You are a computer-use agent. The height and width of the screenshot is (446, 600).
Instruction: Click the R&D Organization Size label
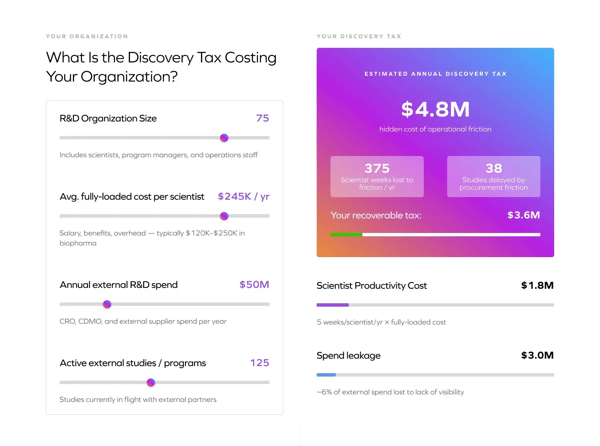[108, 118]
